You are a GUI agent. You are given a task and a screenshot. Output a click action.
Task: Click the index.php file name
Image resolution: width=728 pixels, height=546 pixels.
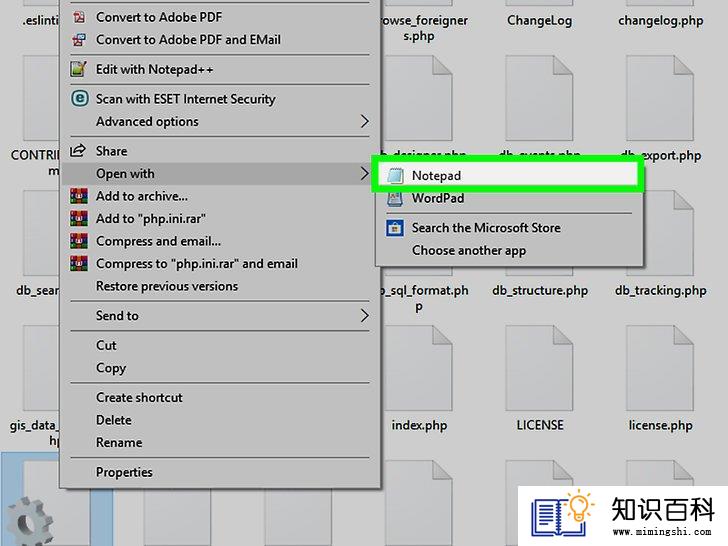419,425
